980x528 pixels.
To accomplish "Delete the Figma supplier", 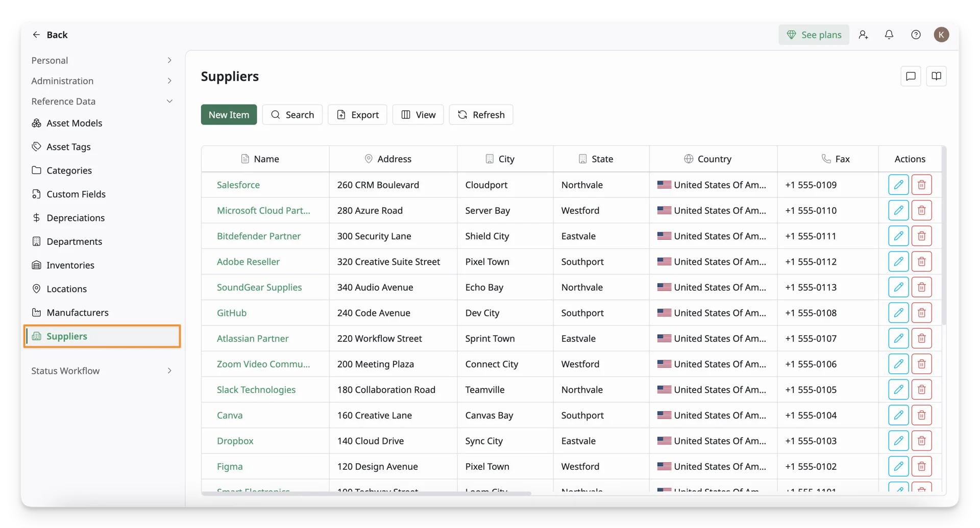I will pos(922,466).
